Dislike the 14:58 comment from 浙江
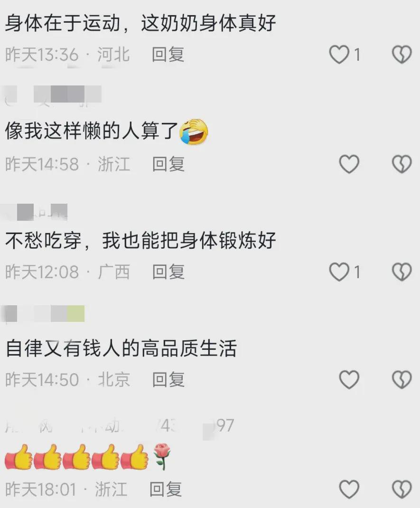This screenshot has height=508, width=420. point(402,164)
